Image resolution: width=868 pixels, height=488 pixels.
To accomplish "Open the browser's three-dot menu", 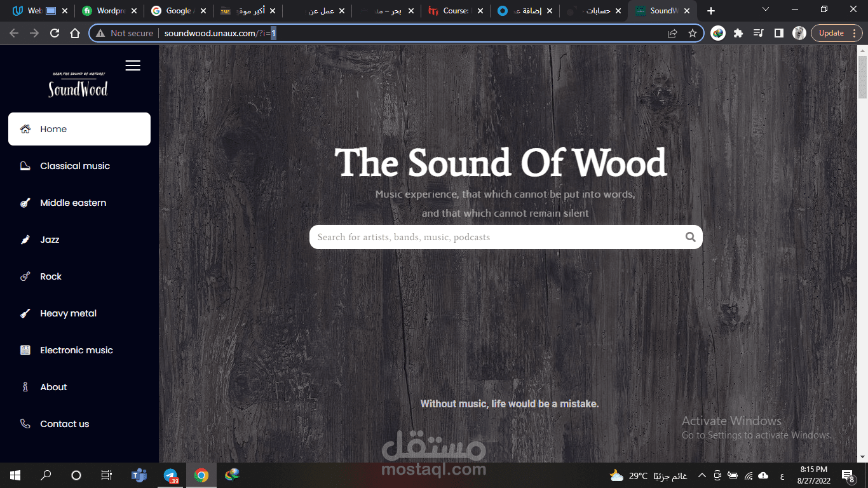I will point(855,32).
